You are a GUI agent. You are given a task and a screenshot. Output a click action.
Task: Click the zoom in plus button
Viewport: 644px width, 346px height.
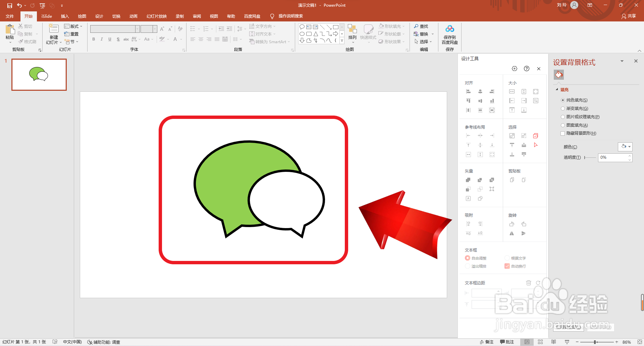tap(616, 342)
